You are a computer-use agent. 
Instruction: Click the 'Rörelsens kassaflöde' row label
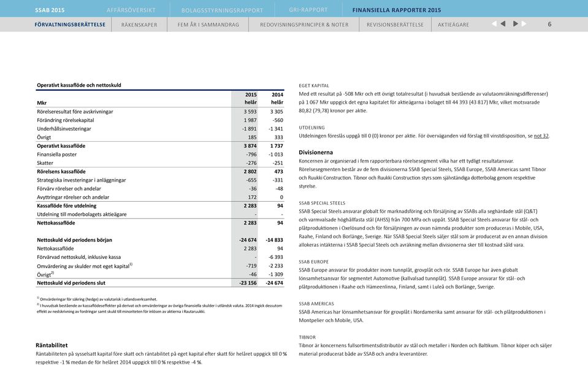61,171
